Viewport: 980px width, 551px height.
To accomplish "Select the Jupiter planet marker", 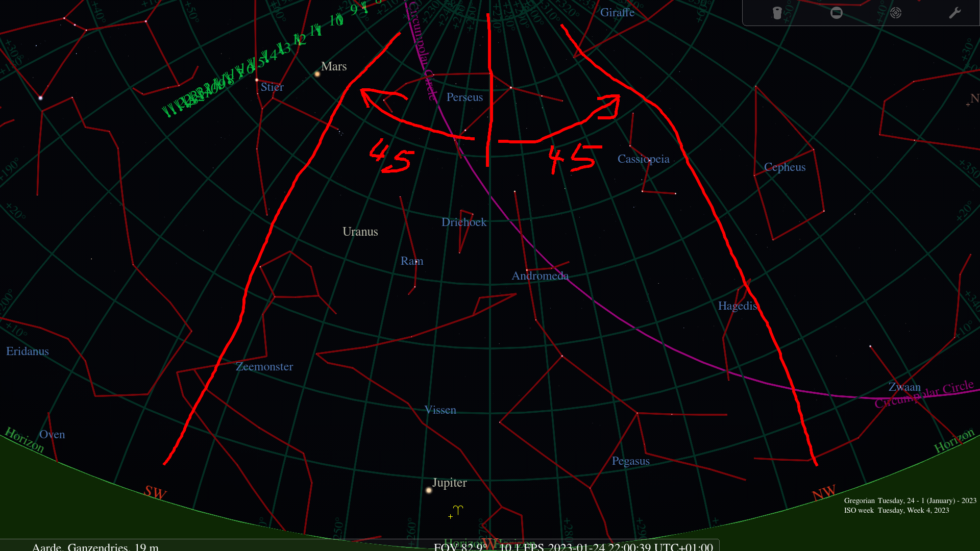I will point(428,490).
